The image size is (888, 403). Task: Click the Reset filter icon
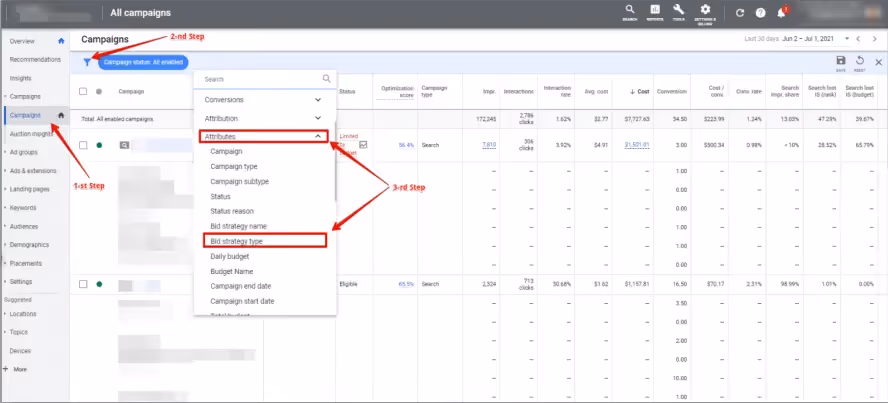(x=860, y=62)
